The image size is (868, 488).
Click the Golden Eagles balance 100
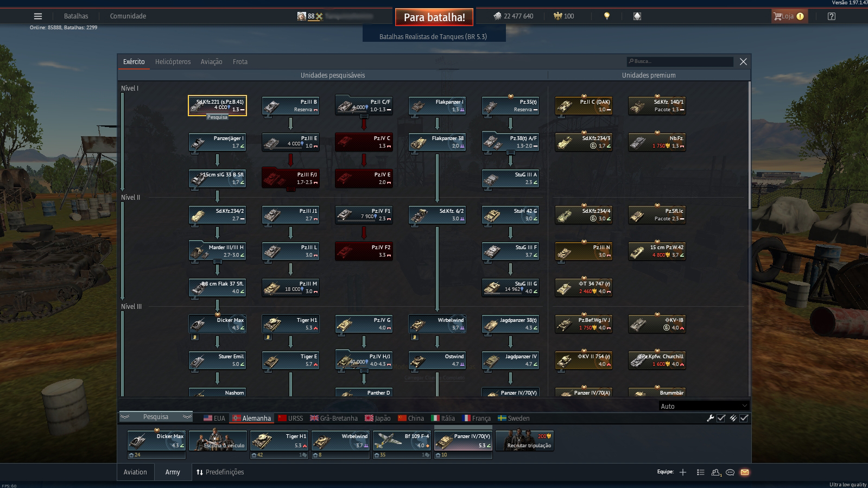(x=563, y=16)
